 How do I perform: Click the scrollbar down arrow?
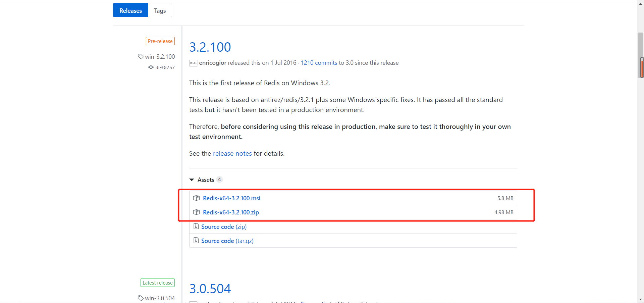[x=641, y=299]
